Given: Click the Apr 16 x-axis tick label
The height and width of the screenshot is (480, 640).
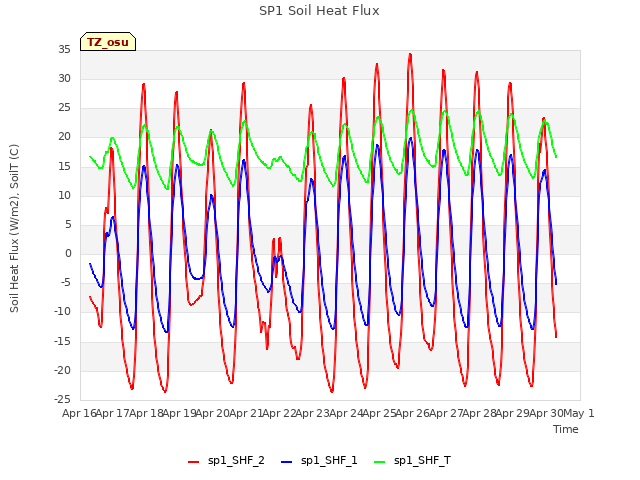Looking at the screenshot, I should 79,413.
